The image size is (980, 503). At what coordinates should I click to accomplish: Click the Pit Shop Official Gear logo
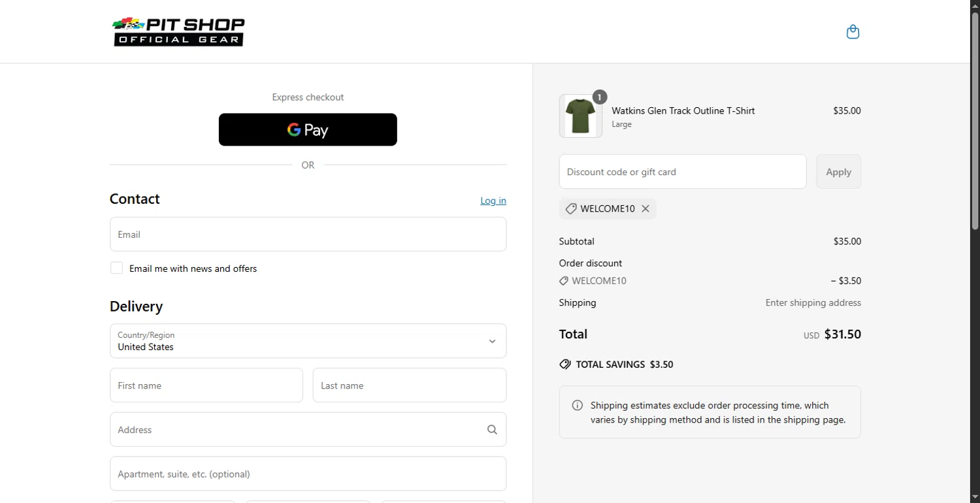pyautogui.click(x=178, y=32)
